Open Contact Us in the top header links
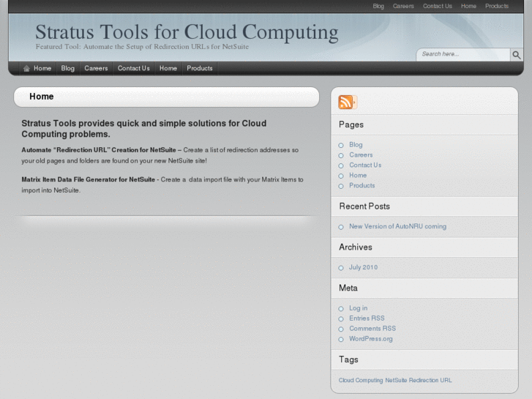Viewport: 532px width, 399px height. click(x=438, y=6)
